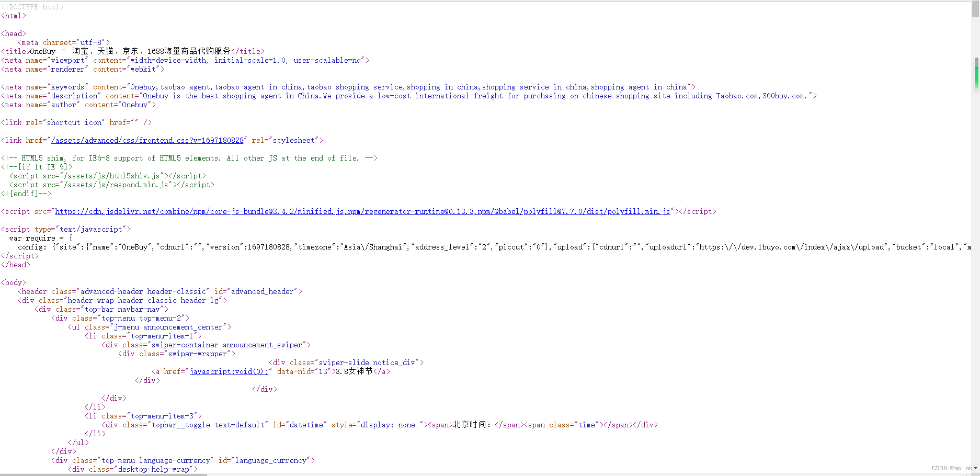Click the [if lt IE 9] conditional comment
The width and height of the screenshot is (980, 476).
pos(37,167)
